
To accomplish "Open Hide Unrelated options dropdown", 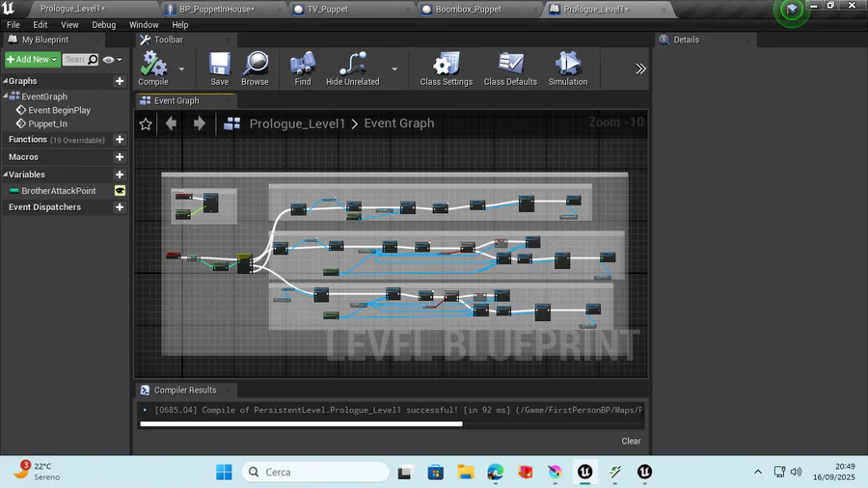I will tap(394, 69).
